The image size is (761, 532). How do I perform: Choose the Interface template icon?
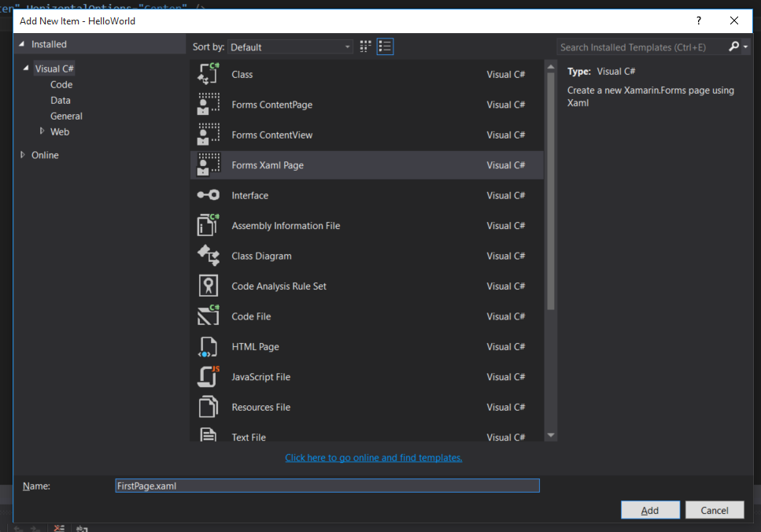point(208,195)
